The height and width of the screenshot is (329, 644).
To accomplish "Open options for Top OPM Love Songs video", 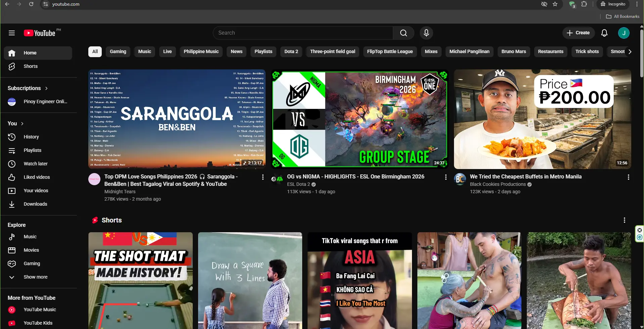I will (263, 177).
